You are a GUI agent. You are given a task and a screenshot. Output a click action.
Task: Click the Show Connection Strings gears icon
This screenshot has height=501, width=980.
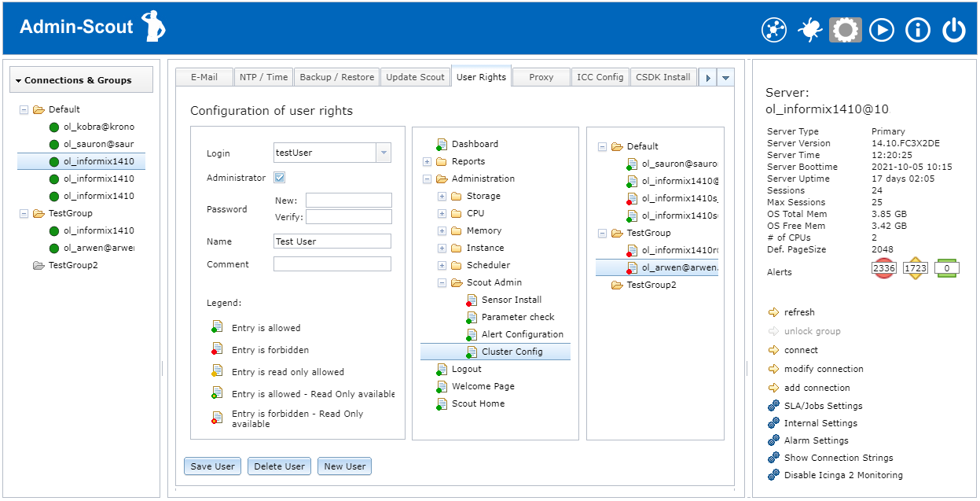click(773, 459)
